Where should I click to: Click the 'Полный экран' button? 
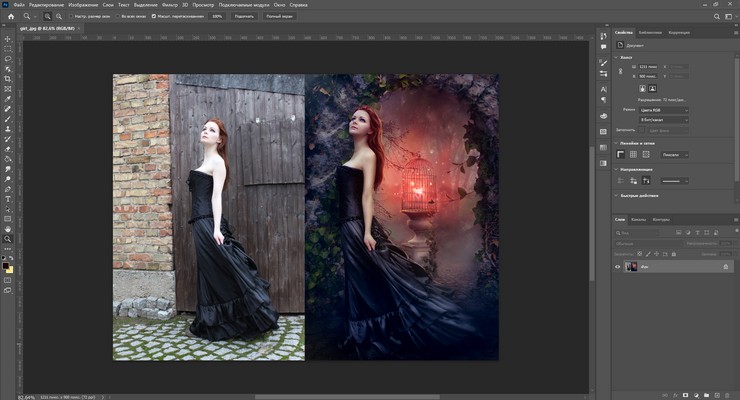279,17
